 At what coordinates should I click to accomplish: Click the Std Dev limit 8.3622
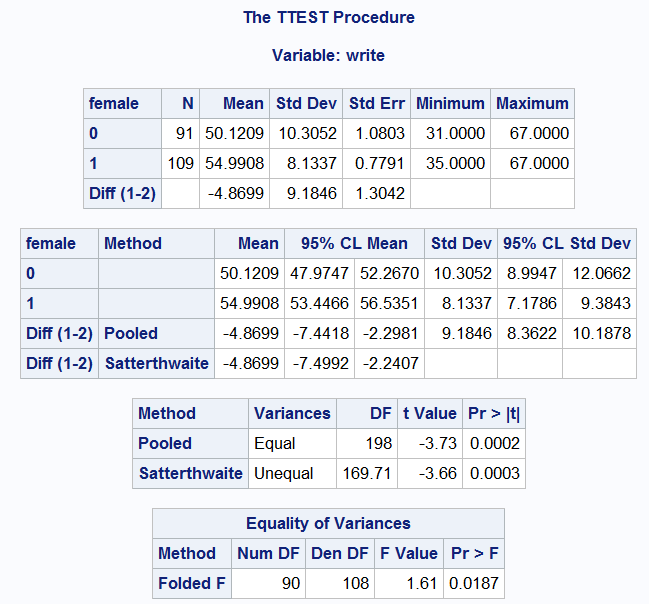(532, 333)
